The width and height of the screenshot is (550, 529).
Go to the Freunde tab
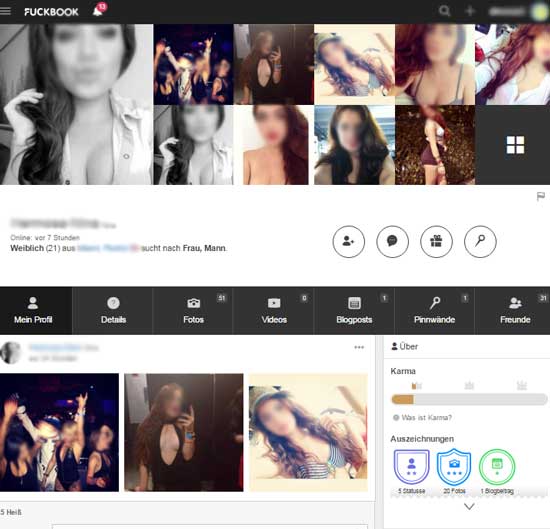click(515, 310)
